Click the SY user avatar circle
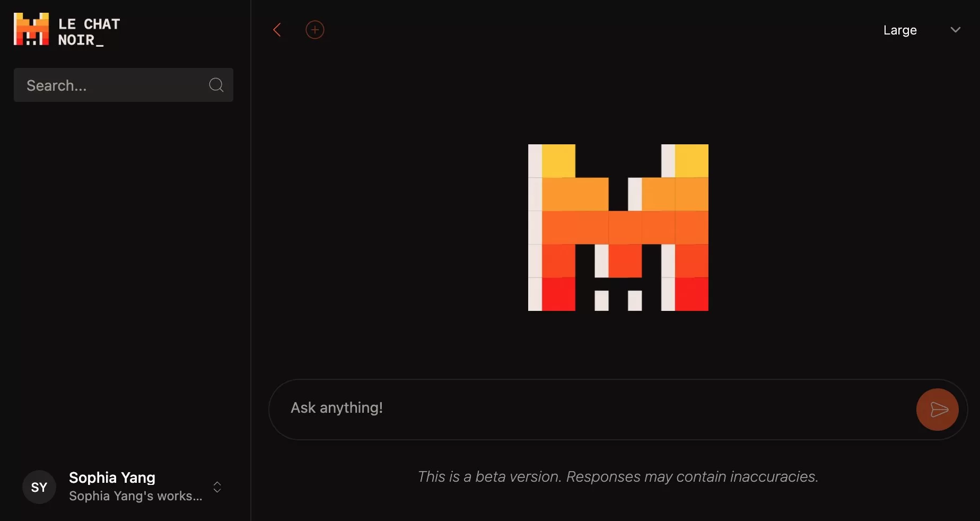The image size is (980, 521). pyautogui.click(x=39, y=487)
